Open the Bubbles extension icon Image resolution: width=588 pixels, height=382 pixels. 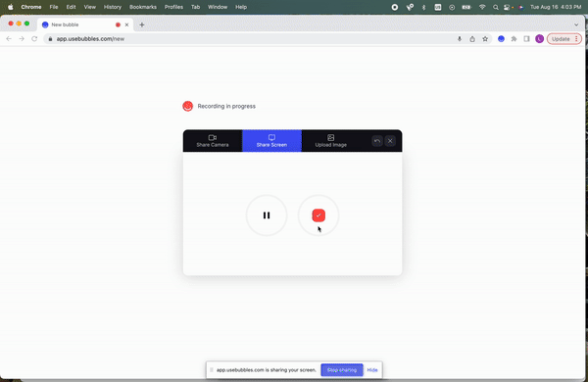501,39
